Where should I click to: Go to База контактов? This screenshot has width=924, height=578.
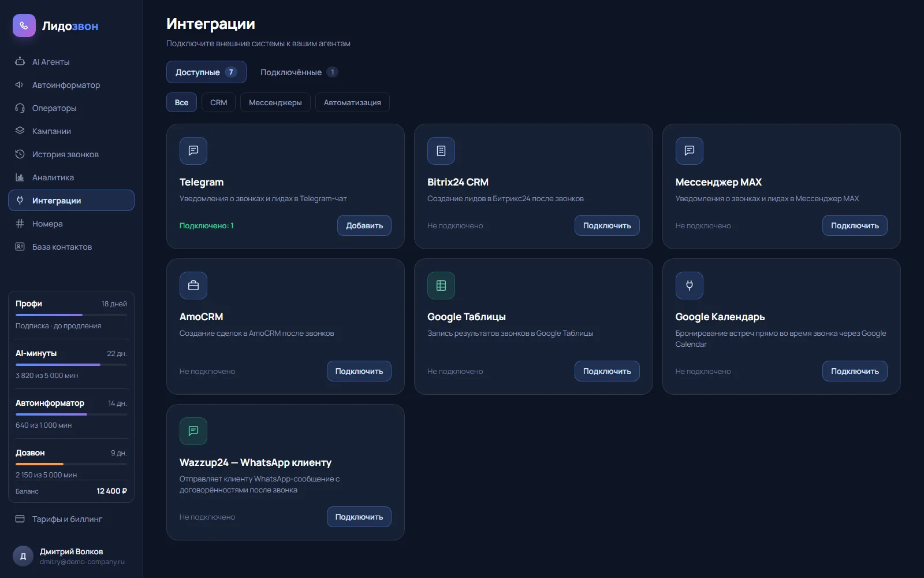click(71, 246)
